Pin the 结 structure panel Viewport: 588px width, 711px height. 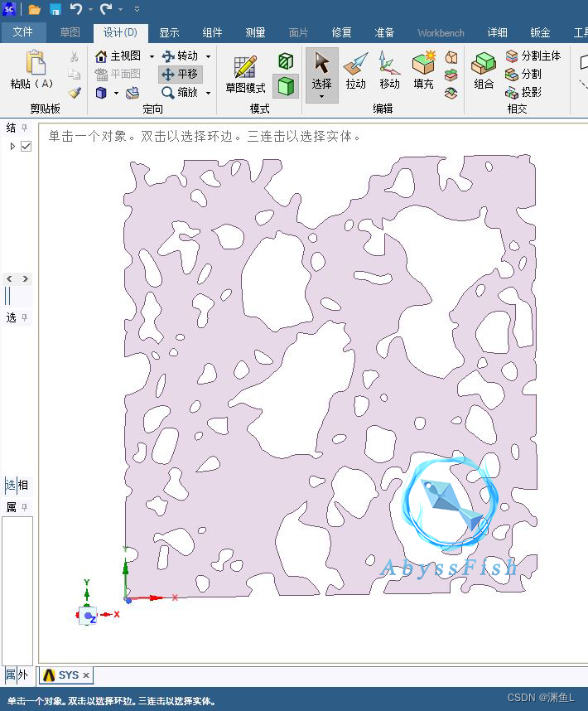point(25,128)
